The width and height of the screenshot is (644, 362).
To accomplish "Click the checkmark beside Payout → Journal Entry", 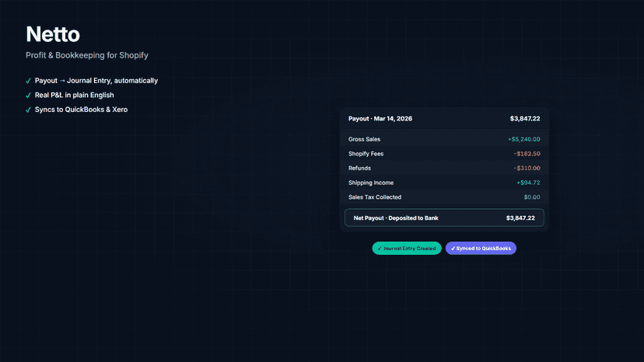I will point(28,81).
